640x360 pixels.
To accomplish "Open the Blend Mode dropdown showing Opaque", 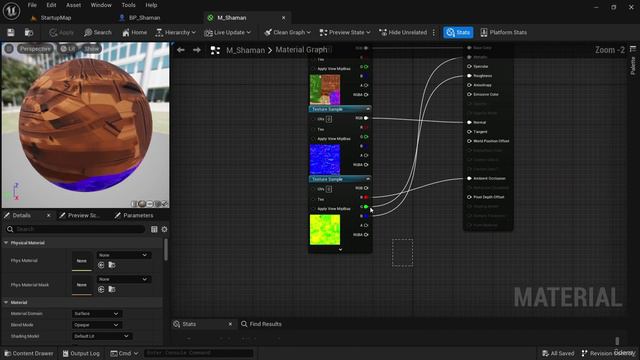I will point(96,325).
